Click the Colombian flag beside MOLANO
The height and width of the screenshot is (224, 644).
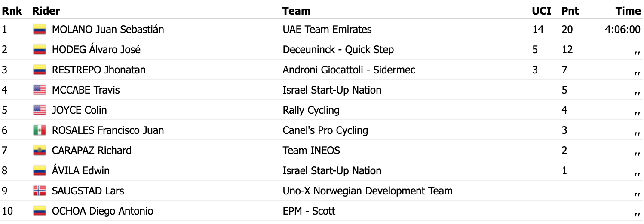(x=40, y=30)
